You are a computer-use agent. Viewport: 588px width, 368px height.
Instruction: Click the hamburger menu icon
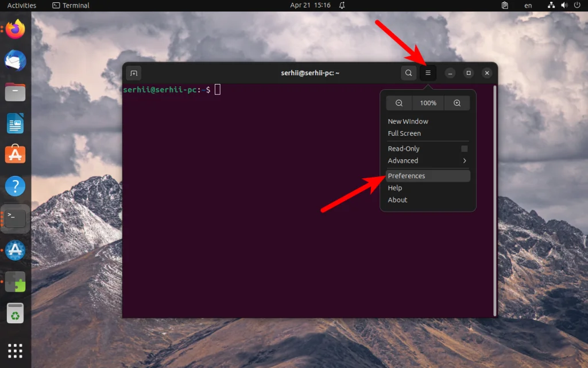(428, 73)
